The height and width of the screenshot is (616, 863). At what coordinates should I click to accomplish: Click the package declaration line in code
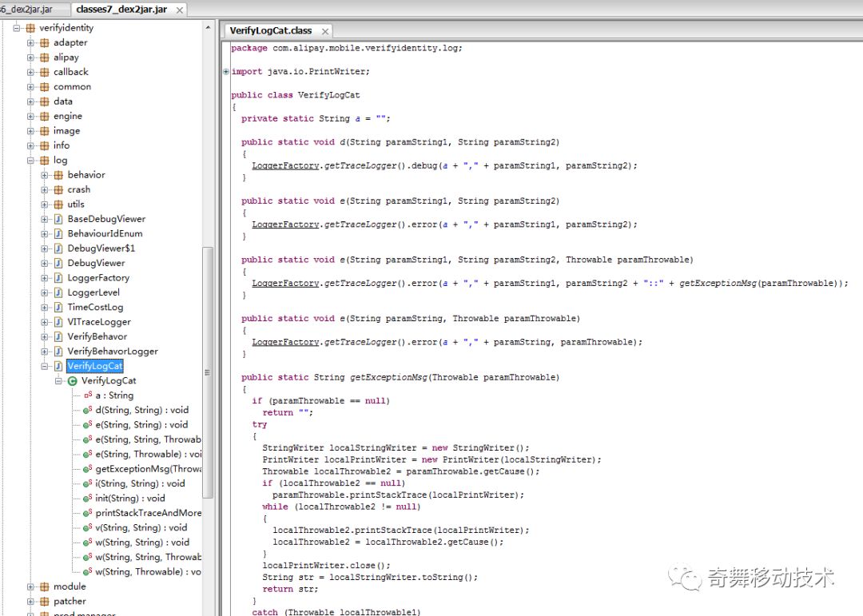point(347,49)
